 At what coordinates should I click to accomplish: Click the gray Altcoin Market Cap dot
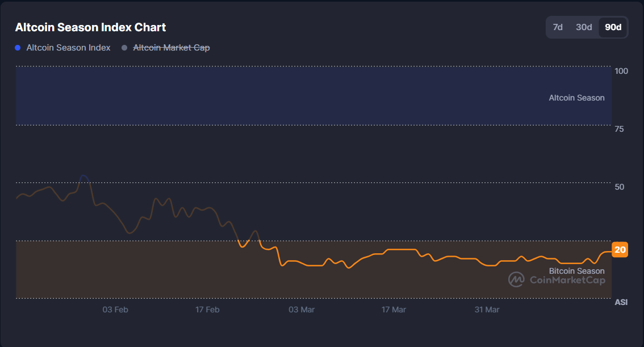click(x=124, y=48)
